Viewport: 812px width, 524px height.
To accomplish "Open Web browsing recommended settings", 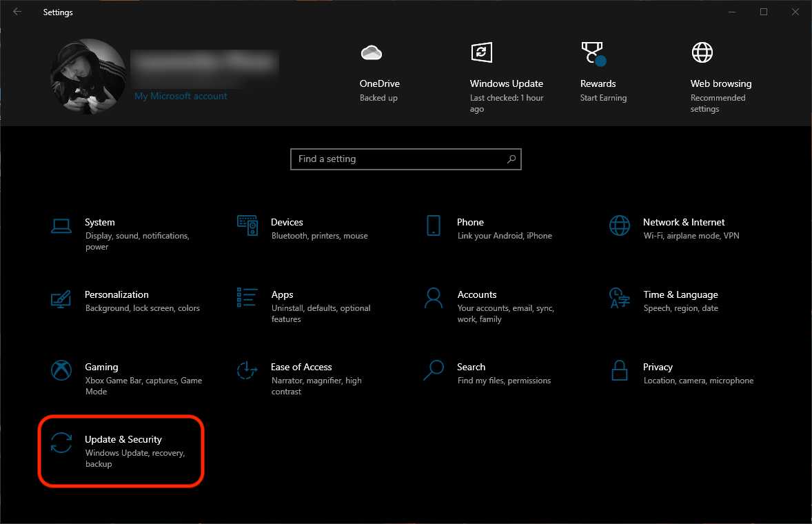I will click(720, 83).
